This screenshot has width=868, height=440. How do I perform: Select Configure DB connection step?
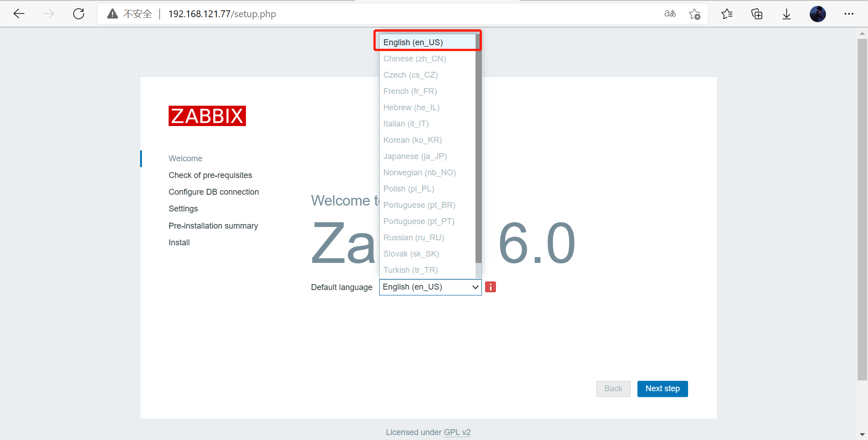point(214,192)
